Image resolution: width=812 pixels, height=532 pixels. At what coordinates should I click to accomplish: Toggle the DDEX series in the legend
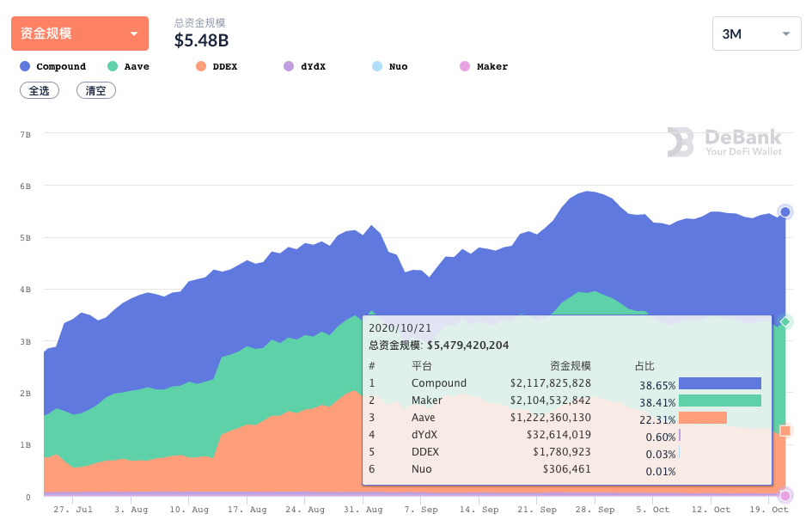217,66
